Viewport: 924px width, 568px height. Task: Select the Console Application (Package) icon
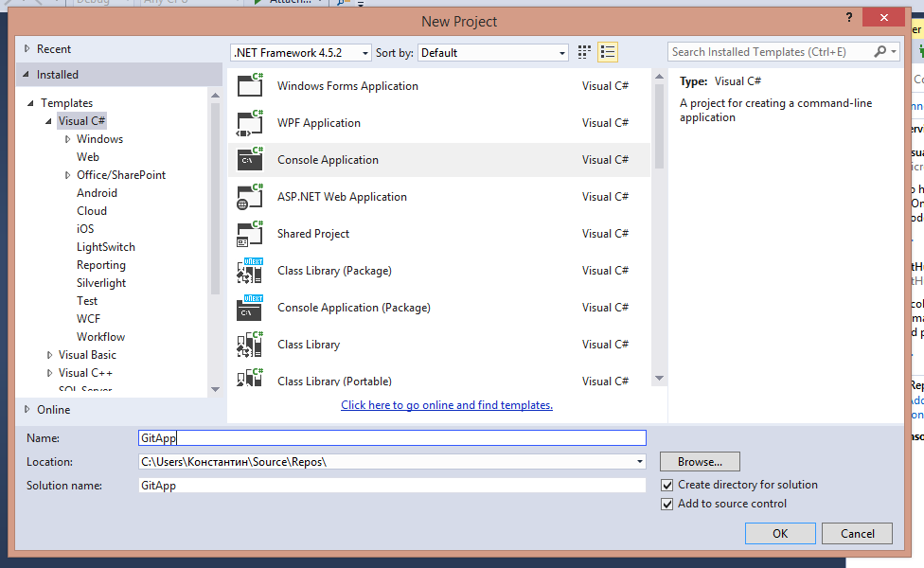(x=250, y=308)
